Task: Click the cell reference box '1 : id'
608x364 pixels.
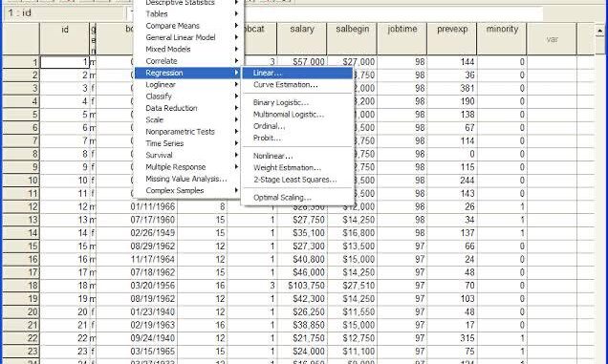Action: 64,12
